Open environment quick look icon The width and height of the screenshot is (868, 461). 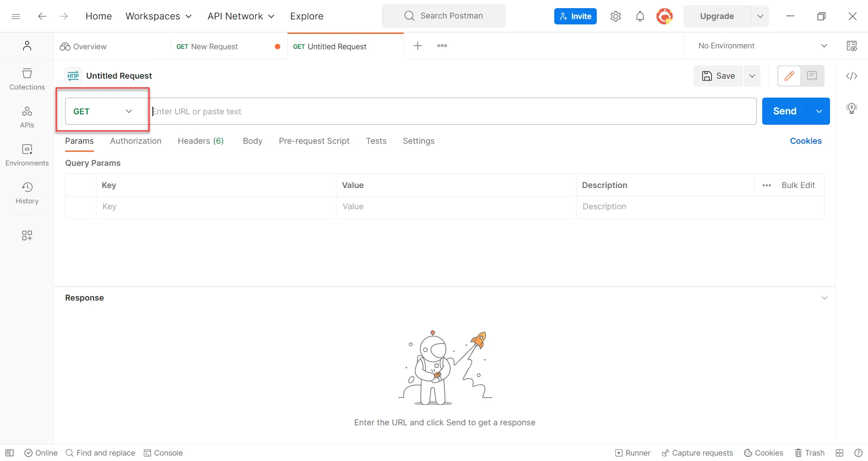coord(852,46)
